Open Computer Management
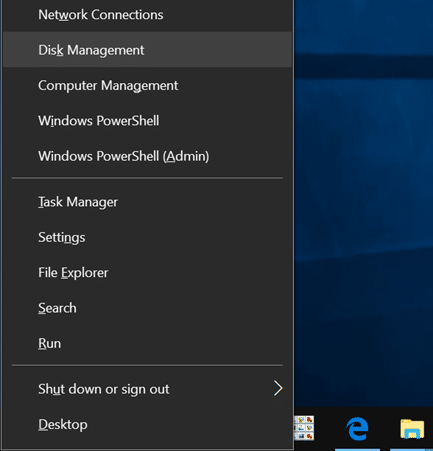 tap(147, 85)
